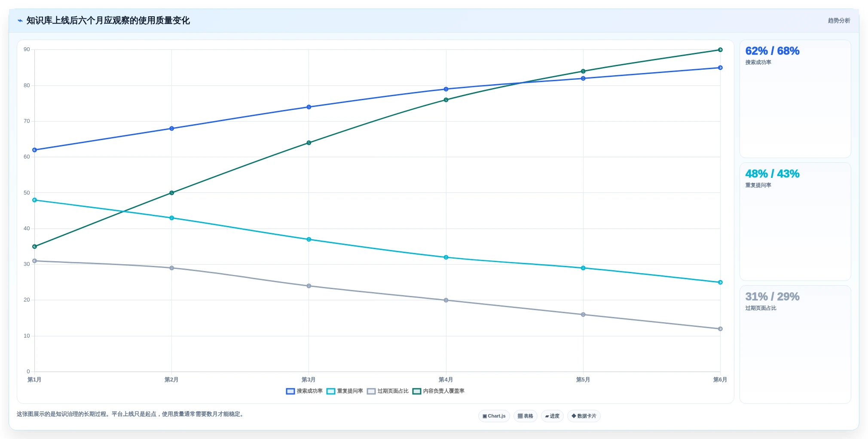Click the 过期页面占比 legend label
Viewport: 868px width, 439px height.
click(x=393, y=391)
